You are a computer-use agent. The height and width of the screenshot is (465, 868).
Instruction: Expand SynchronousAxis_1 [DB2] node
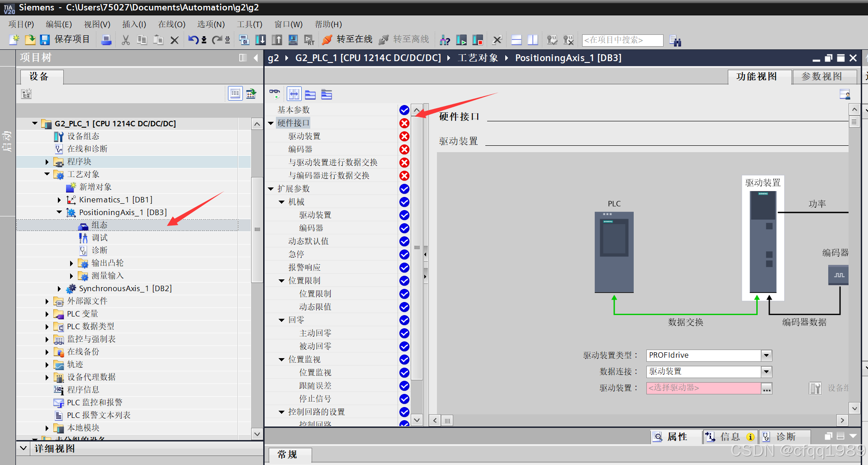[59, 288]
